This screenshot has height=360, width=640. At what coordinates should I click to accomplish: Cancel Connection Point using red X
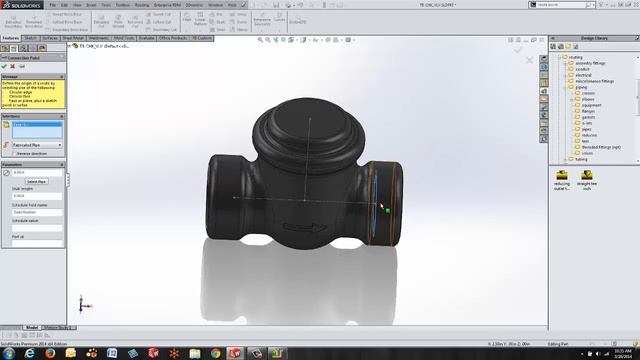click(12, 66)
